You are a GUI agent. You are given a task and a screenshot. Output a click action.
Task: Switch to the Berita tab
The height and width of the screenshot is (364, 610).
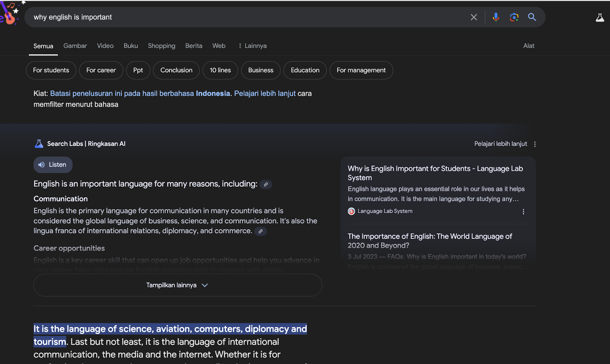(x=194, y=46)
